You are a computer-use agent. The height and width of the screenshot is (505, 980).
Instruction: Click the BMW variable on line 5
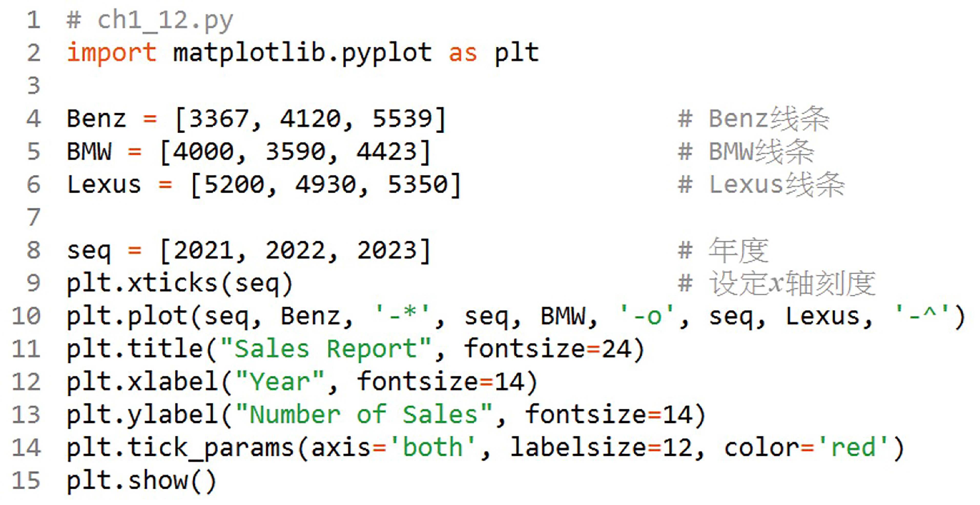point(89,152)
